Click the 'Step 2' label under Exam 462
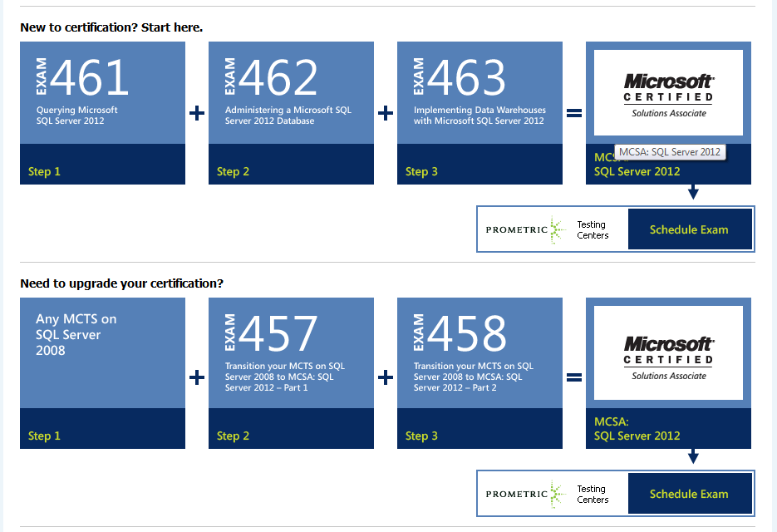 point(233,171)
